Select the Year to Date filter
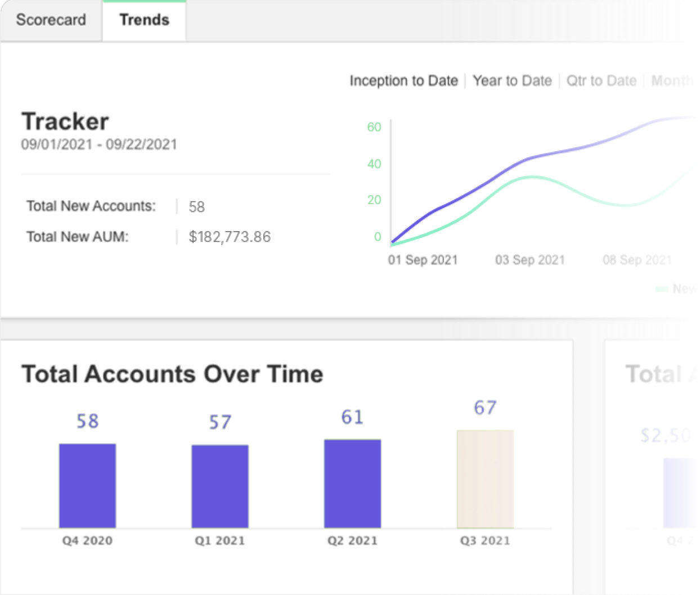This screenshot has height=595, width=700. 512,81
